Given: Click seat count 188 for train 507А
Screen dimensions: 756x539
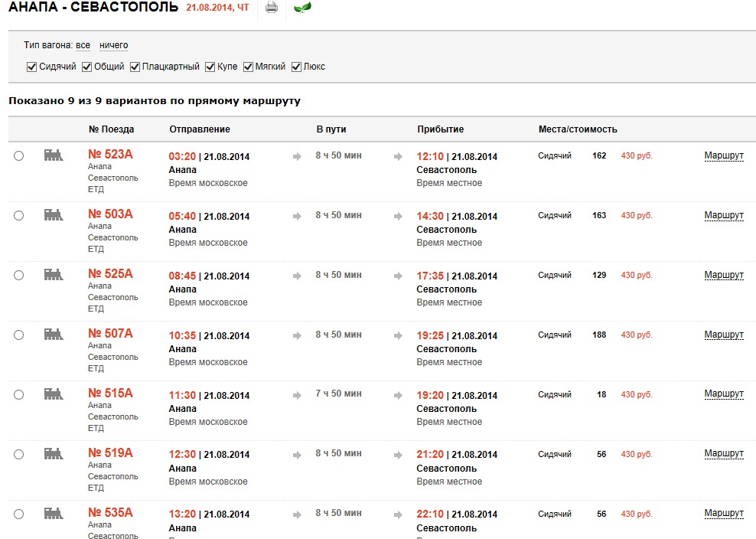Looking at the screenshot, I should 599,335.
